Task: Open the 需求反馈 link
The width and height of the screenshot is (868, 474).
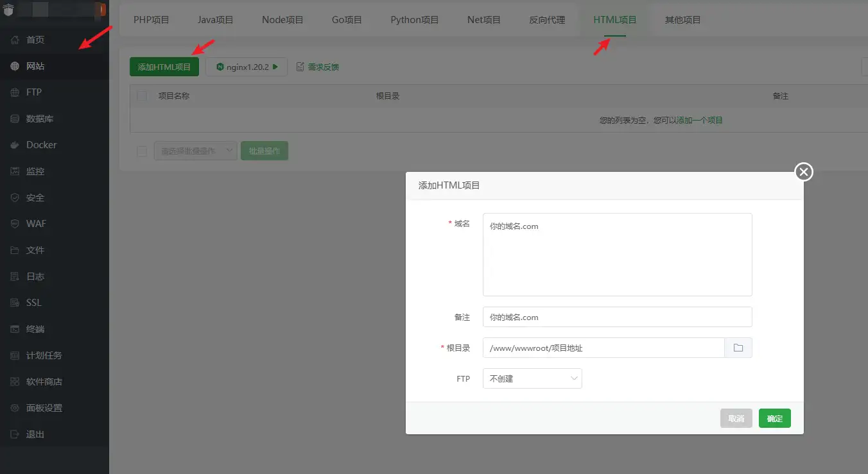Action: (x=324, y=67)
